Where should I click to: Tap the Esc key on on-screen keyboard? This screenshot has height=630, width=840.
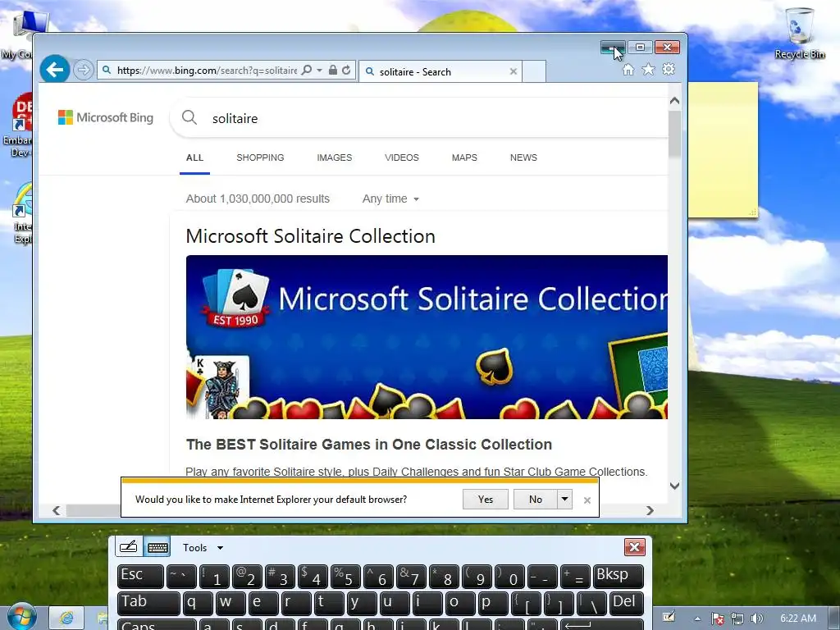pos(140,577)
